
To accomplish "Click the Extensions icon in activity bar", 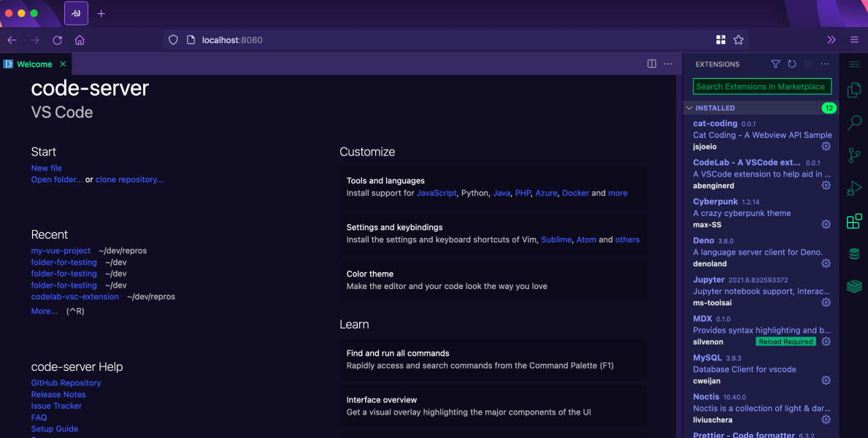I will tap(853, 222).
